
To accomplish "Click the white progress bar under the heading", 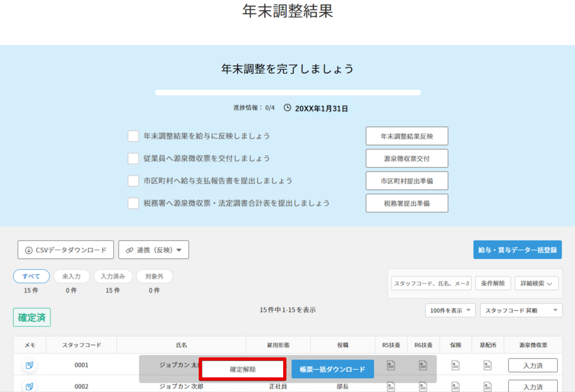I will tap(287, 93).
